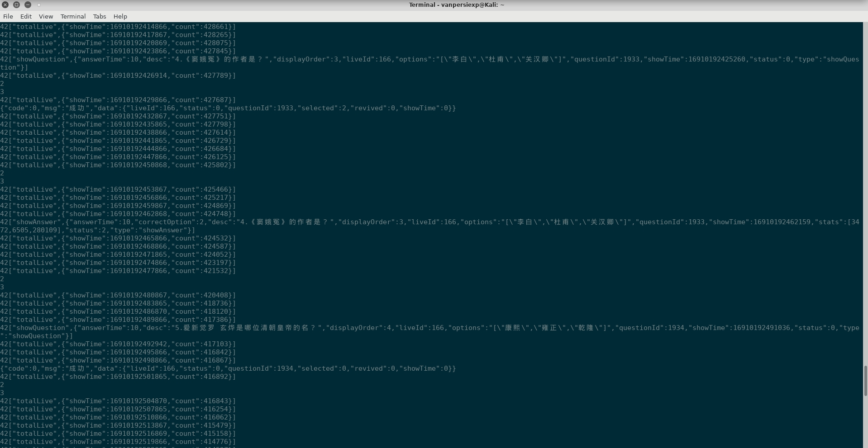The height and width of the screenshot is (448, 868).
Task: Click the totalLive line with count 427751
Action: (x=118, y=116)
